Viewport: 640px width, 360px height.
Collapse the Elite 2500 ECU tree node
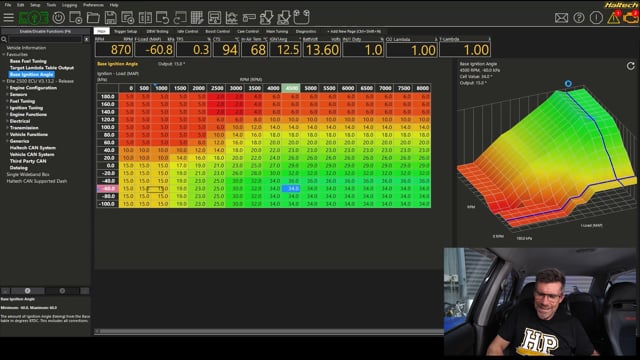(x=4, y=81)
